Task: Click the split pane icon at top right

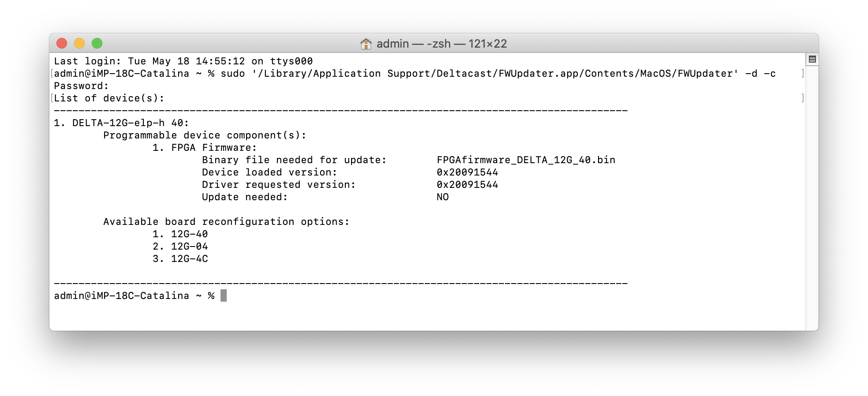Action: coord(812,59)
